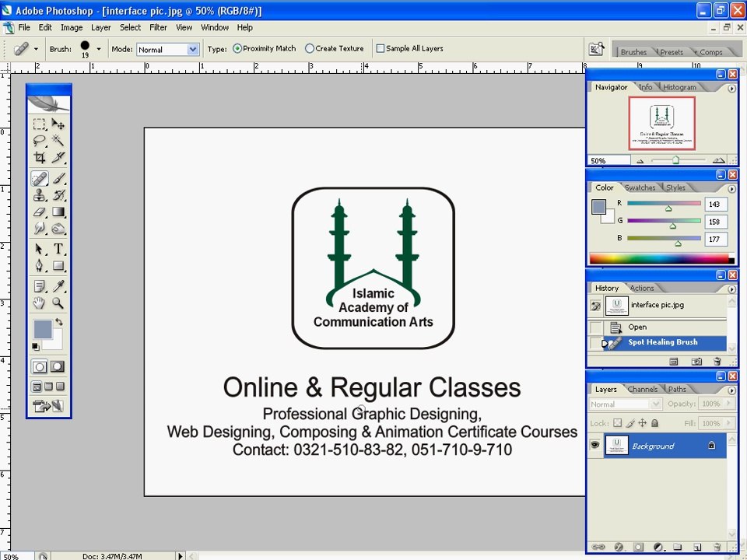The image size is (747, 560).
Task: Open the Image menu
Action: (72, 28)
